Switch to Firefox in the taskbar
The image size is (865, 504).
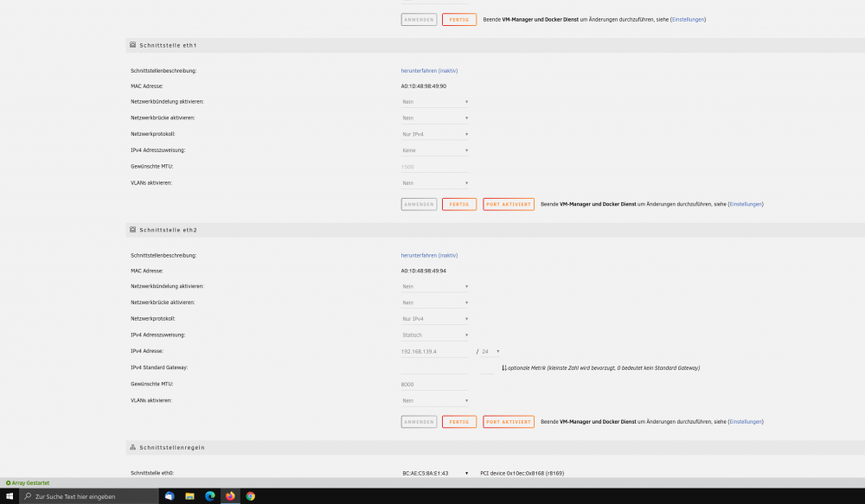pyautogui.click(x=230, y=496)
